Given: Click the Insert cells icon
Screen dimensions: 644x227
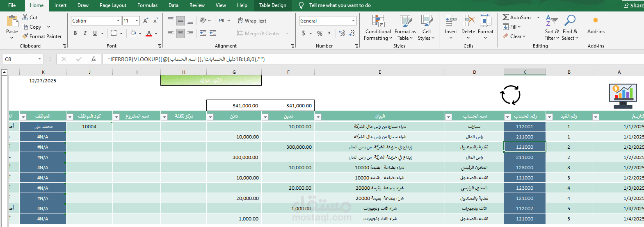Looking at the screenshot, I should tap(451, 20).
